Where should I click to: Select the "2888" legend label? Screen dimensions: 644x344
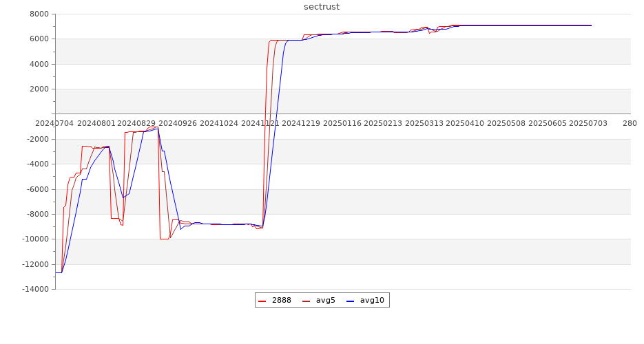(x=281, y=300)
